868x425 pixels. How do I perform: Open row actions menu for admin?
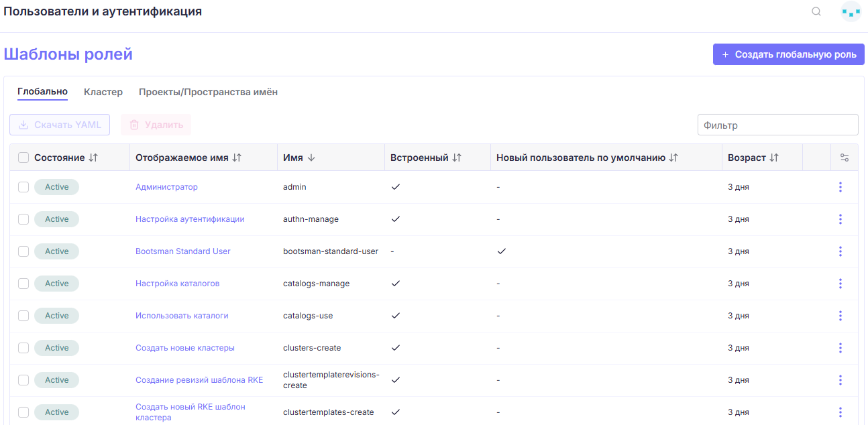tap(840, 187)
